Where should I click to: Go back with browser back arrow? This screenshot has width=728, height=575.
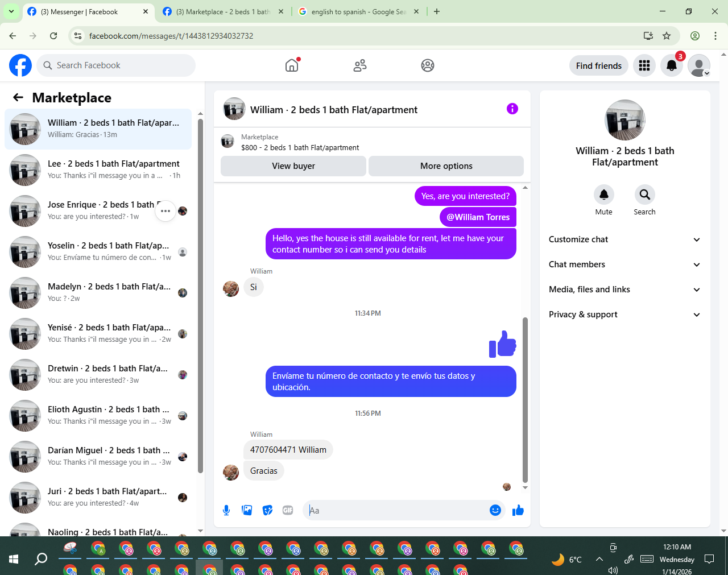pos(13,36)
